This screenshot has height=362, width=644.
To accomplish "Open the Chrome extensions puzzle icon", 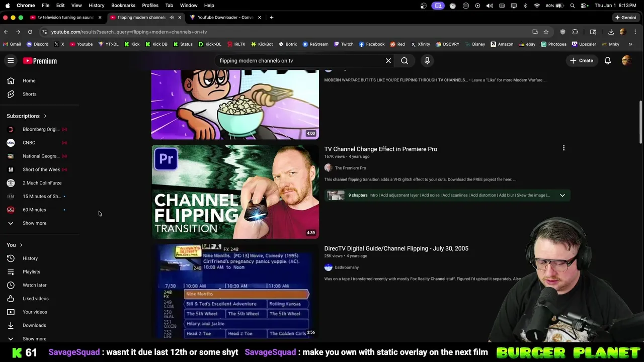I will pyautogui.click(x=575, y=32).
